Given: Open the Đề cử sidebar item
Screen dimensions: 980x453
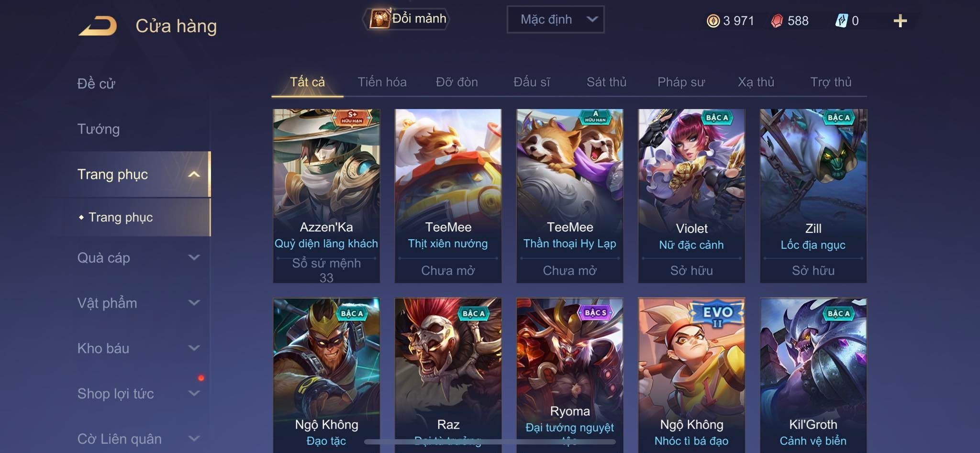Looking at the screenshot, I should click(96, 84).
